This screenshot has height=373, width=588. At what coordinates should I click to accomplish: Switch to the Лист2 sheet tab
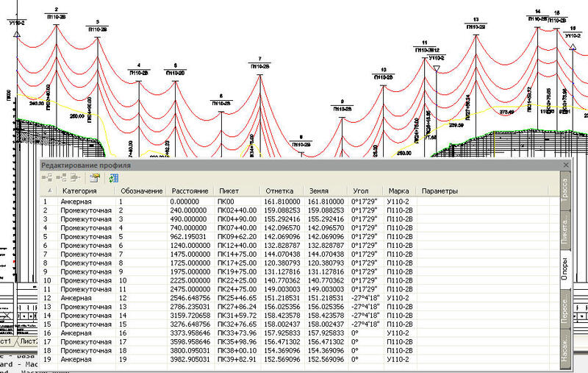pyautogui.click(x=29, y=341)
